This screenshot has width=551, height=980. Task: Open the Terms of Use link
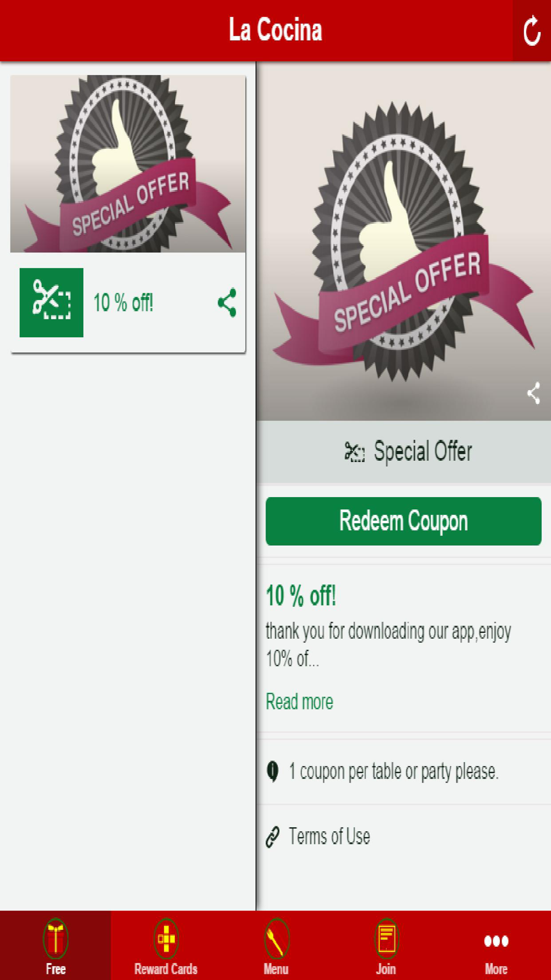tap(329, 837)
